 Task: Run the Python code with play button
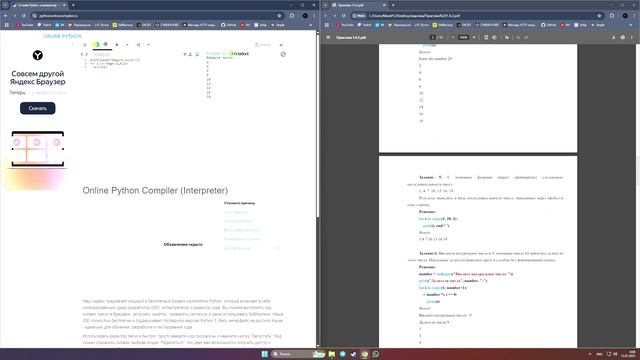pyautogui.click(x=117, y=45)
